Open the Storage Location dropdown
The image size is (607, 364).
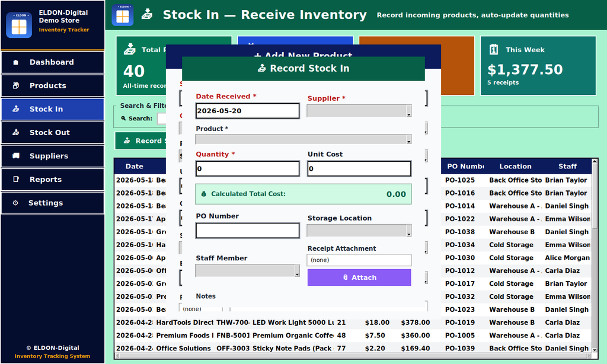(x=359, y=231)
